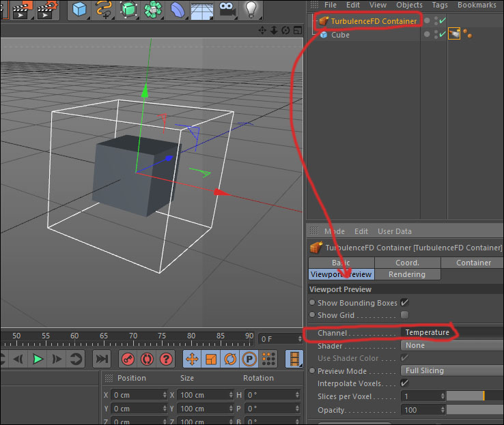Image resolution: width=504 pixels, height=425 pixels.
Task: Select the spline pen tool icon
Action: (104, 10)
